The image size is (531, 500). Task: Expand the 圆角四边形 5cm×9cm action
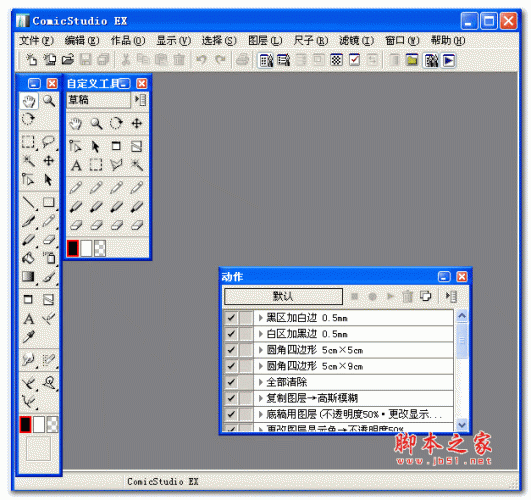[260, 366]
